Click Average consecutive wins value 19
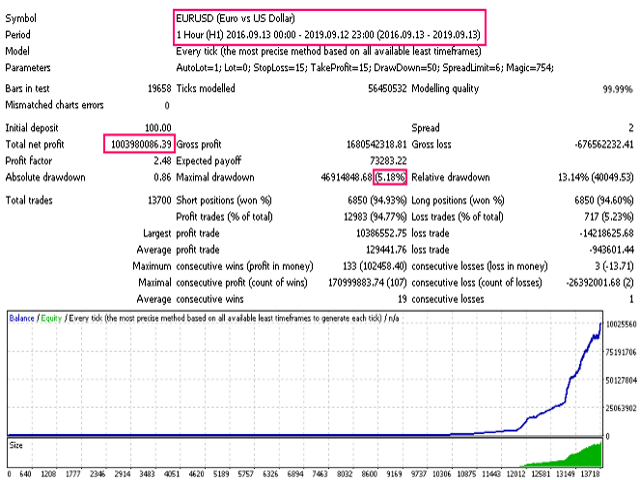The width and height of the screenshot is (640, 480). pos(402,299)
